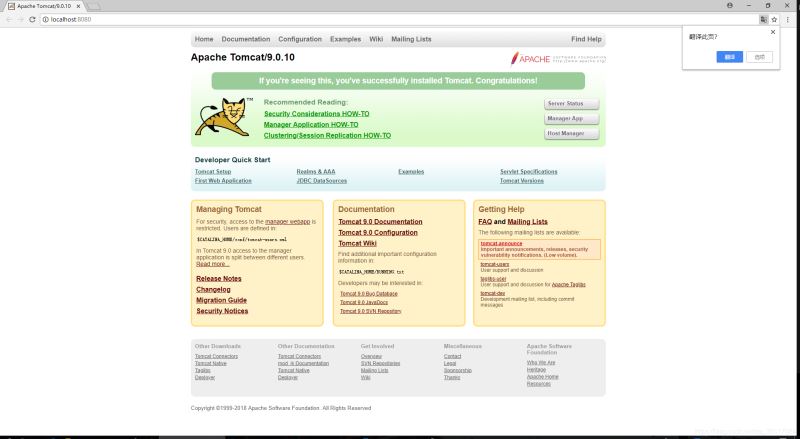Open Examples link under Developer Quick Start

[411, 172]
